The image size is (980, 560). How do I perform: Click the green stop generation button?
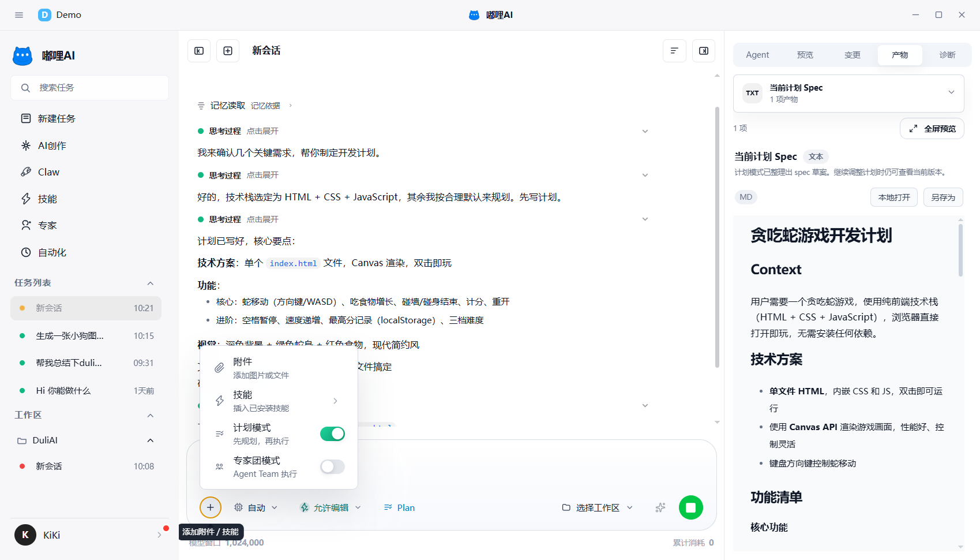click(690, 507)
